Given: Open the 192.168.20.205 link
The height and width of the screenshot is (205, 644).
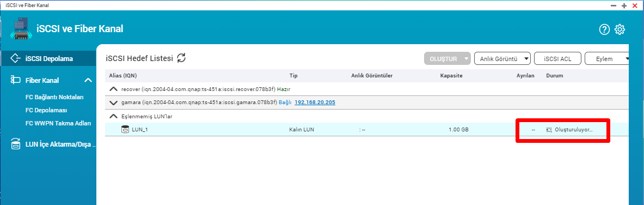Looking at the screenshot, I should [315, 102].
